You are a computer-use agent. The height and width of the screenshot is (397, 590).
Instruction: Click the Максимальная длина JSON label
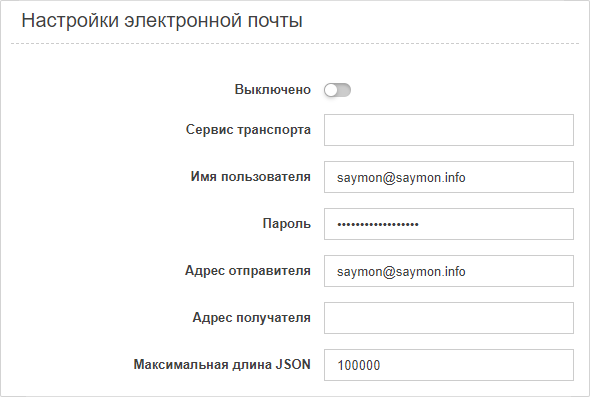pos(222,364)
